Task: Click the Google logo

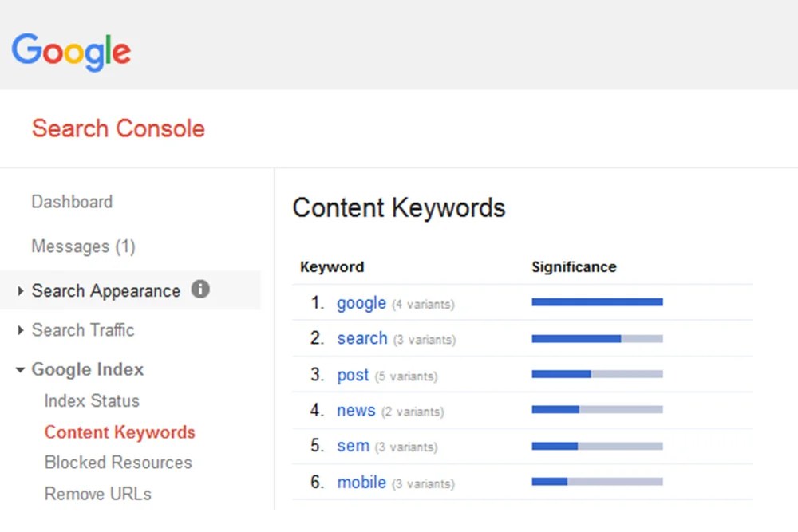Action: [71, 52]
